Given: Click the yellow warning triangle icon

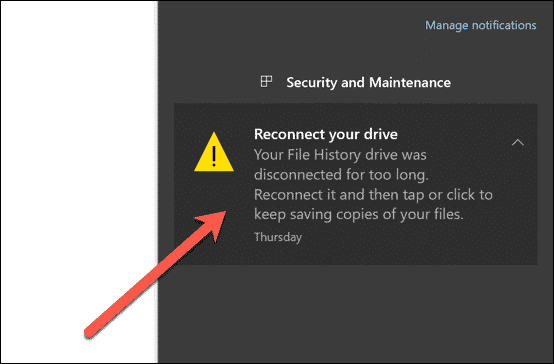Looking at the screenshot, I should 214,152.
